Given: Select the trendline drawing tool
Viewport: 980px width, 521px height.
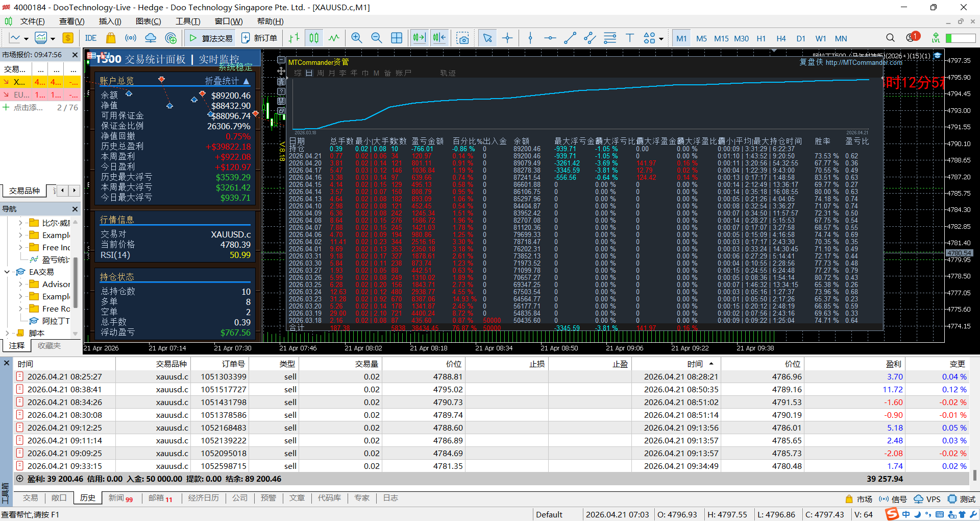Looking at the screenshot, I should pyautogui.click(x=570, y=38).
